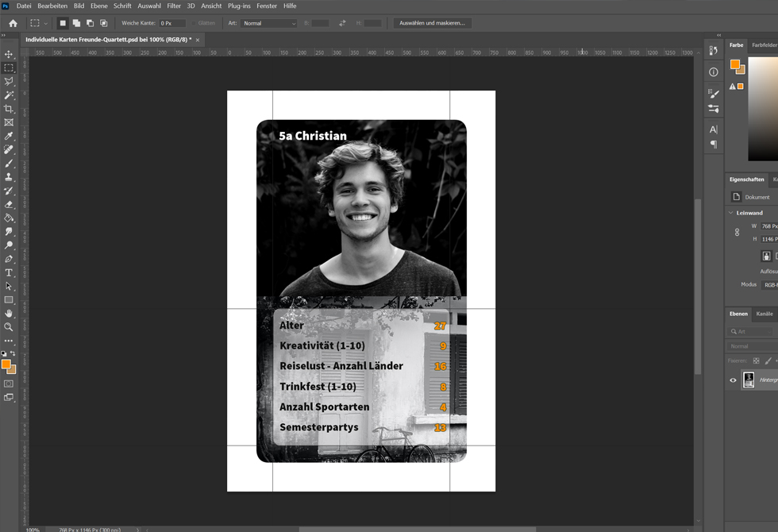This screenshot has width=778, height=532.
Task: Open the Bearbeiten menu
Action: [52, 6]
